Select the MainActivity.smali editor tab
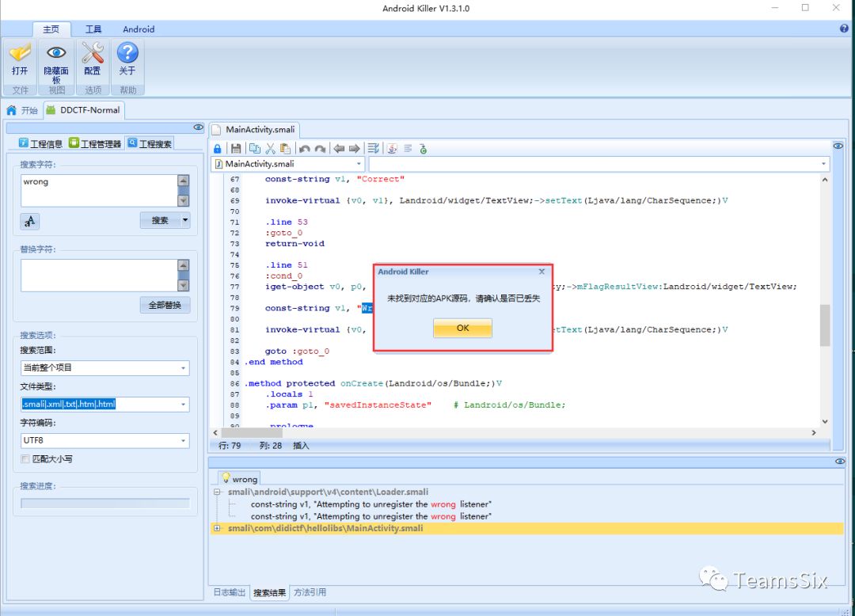 [255, 130]
